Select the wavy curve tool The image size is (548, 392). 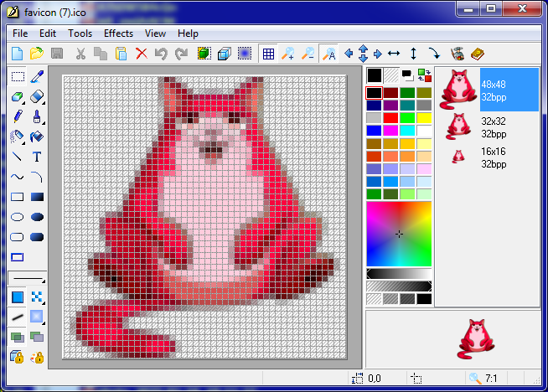coord(17,177)
